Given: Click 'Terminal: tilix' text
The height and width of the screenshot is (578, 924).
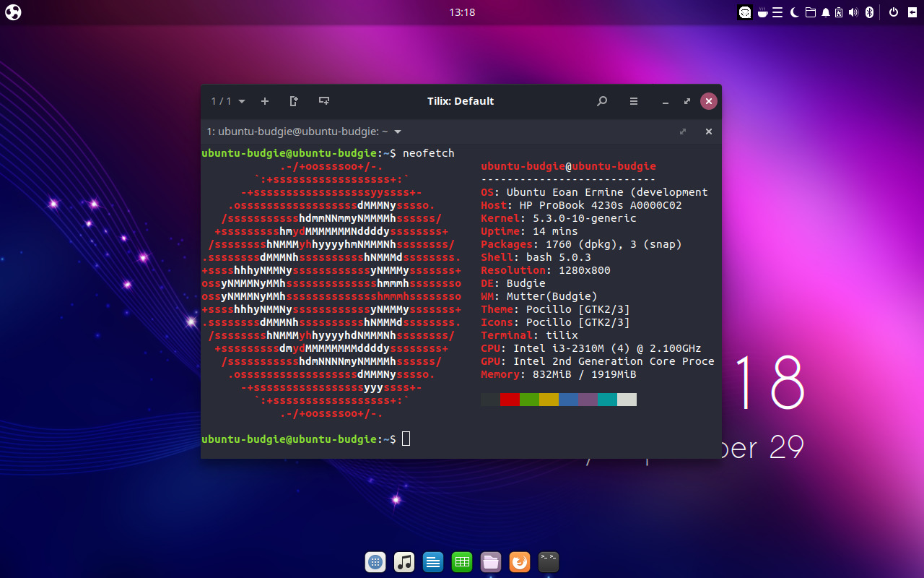Looking at the screenshot, I should [x=529, y=335].
